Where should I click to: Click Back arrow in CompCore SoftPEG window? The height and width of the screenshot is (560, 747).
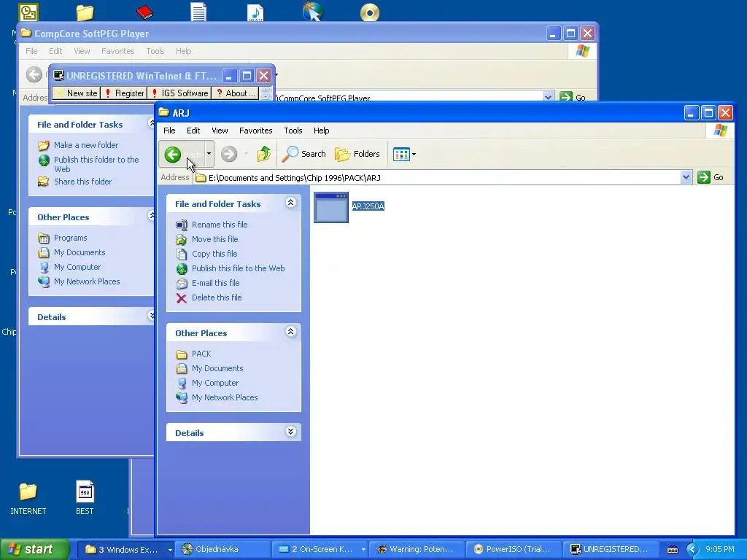pyautogui.click(x=34, y=74)
